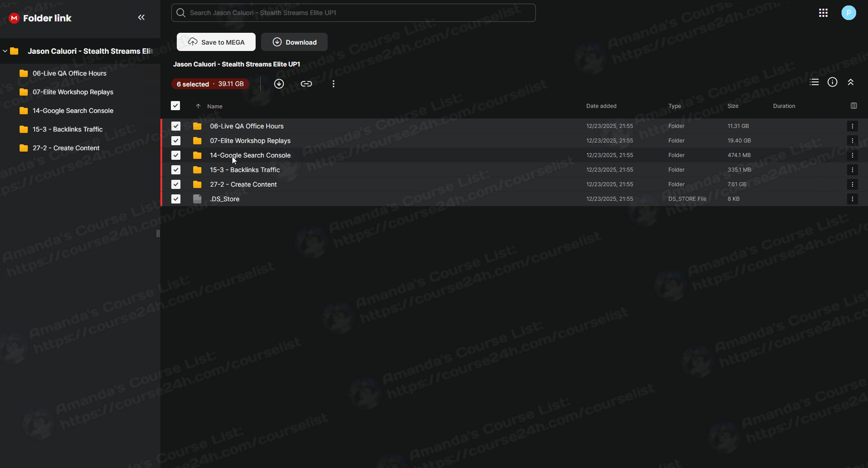
Task: Open options for 27-2 - Create Content row
Action: click(x=853, y=184)
